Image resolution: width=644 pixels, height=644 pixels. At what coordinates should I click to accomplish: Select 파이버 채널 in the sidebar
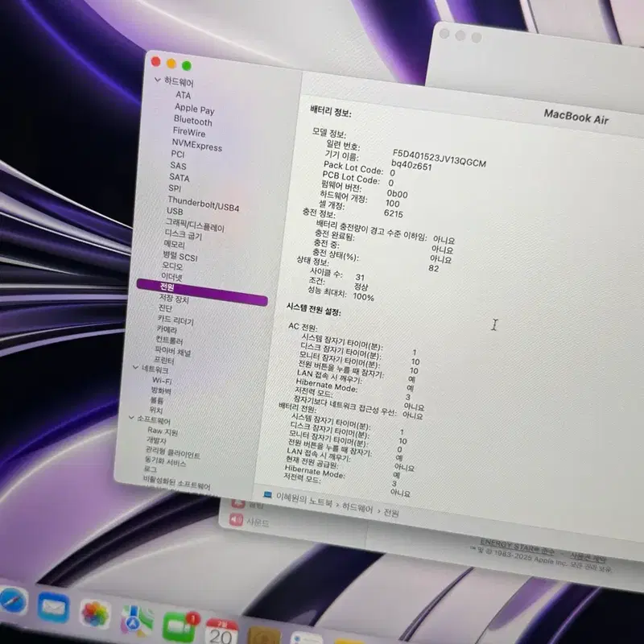pyautogui.click(x=173, y=351)
